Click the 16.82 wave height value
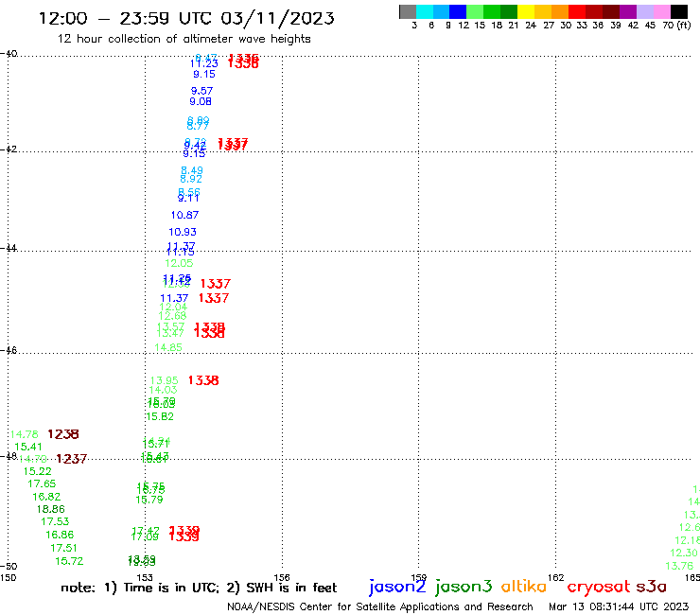700x615 pixels. 46,497
